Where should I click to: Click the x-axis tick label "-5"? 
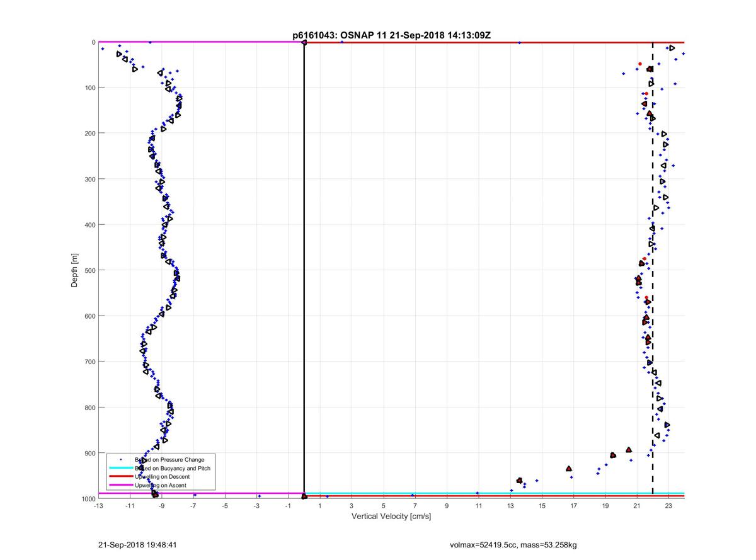tap(225, 506)
